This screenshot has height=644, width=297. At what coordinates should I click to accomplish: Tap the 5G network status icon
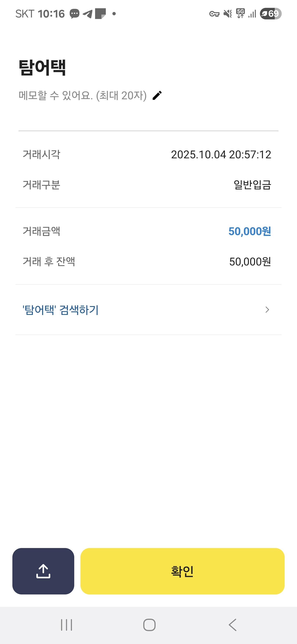tap(240, 14)
